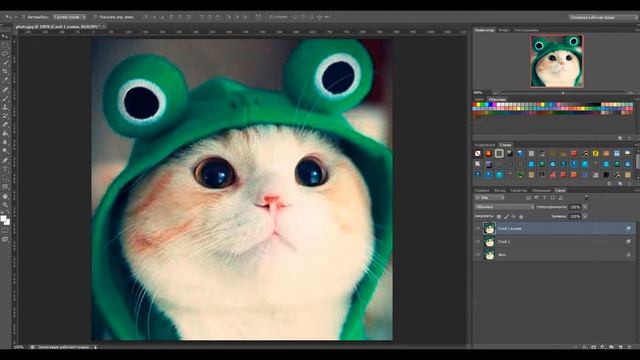This screenshot has width=640, height=360.
Task: Click the create new layer icon
Action: click(x=620, y=347)
